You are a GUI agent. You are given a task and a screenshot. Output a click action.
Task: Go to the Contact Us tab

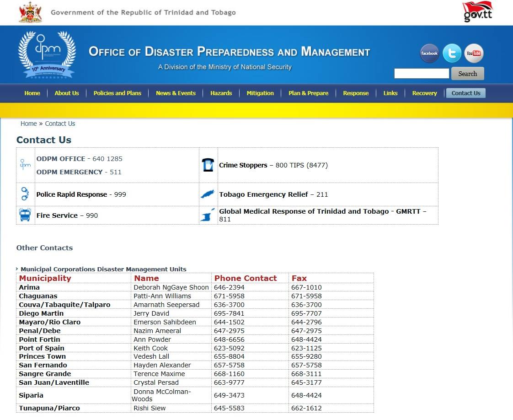[465, 93]
